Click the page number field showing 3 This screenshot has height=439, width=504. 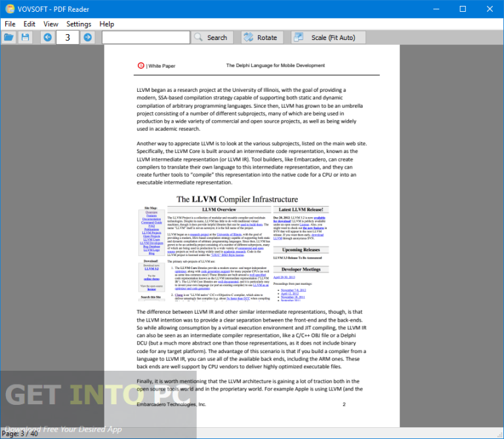pyautogui.click(x=68, y=37)
